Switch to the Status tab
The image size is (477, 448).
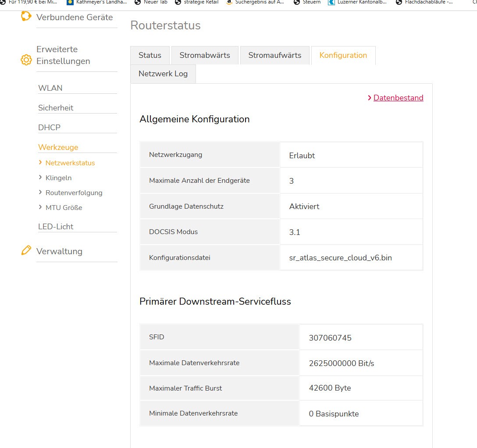[150, 55]
